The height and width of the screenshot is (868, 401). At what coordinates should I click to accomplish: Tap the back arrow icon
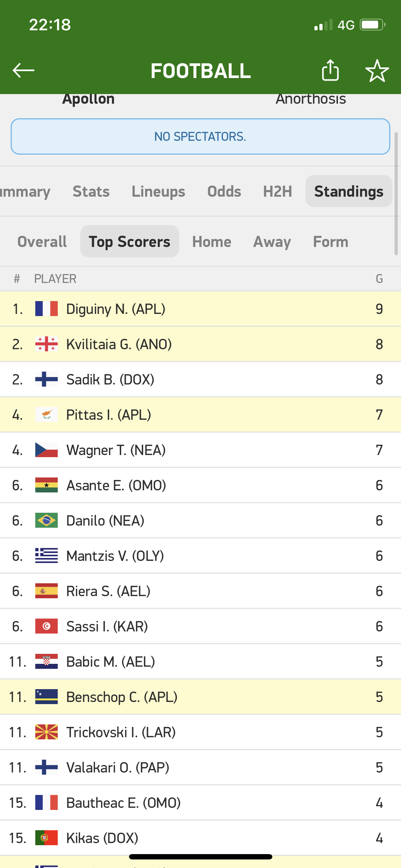[x=24, y=71]
